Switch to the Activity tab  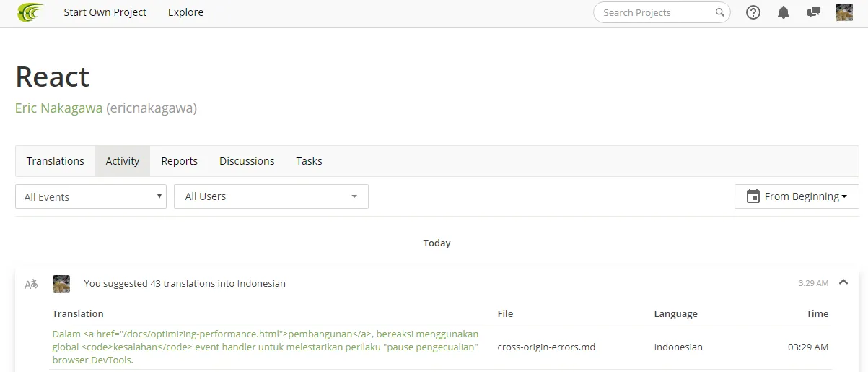(123, 161)
